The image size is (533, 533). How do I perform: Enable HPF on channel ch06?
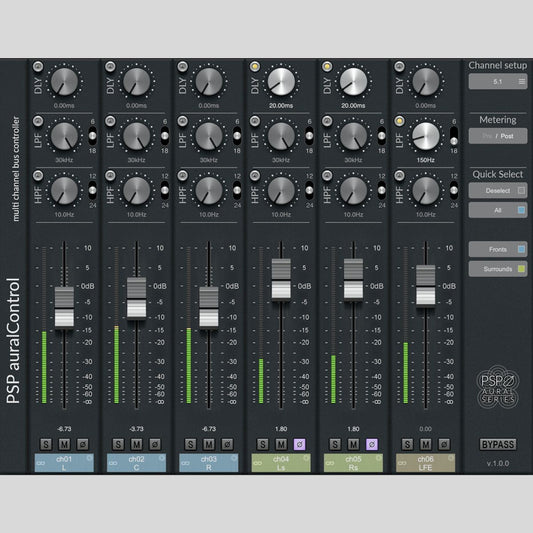(399, 175)
